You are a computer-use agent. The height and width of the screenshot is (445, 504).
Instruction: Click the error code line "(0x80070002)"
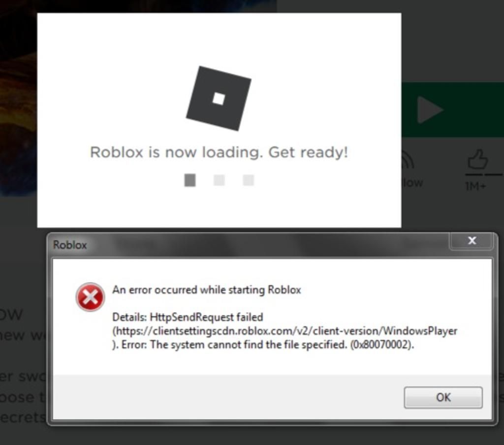point(382,345)
